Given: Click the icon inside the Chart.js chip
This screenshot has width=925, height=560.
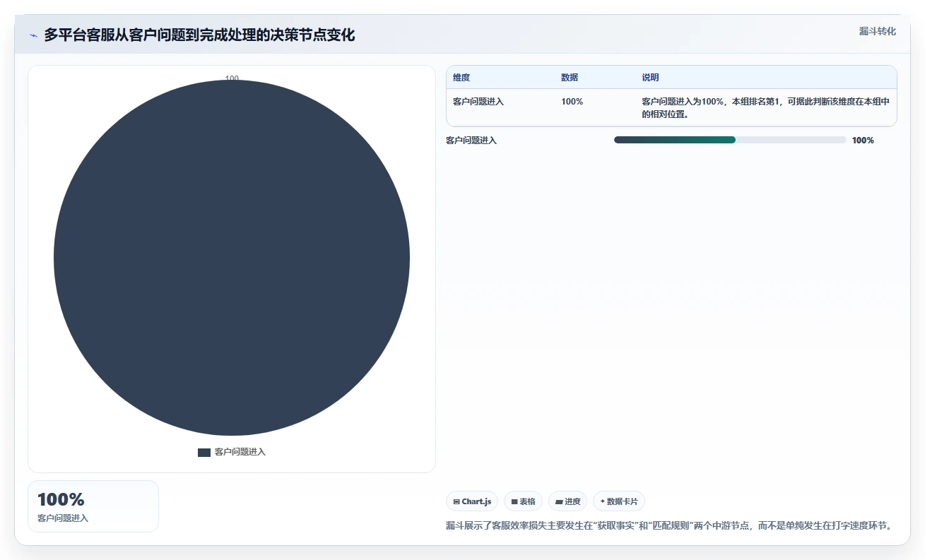Looking at the screenshot, I should (x=456, y=502).
